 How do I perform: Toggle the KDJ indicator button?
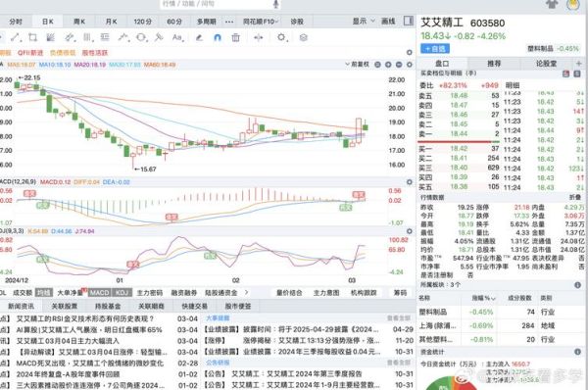pyautogui.click(x=122, y=292)
